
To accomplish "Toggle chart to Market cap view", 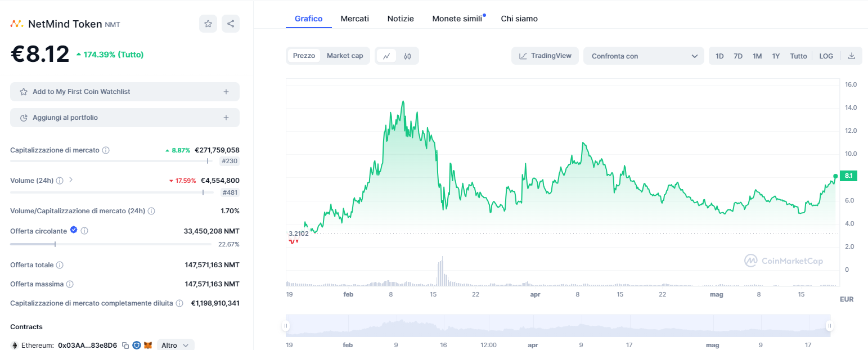I will pyautogui.click(x=345, y=56).
